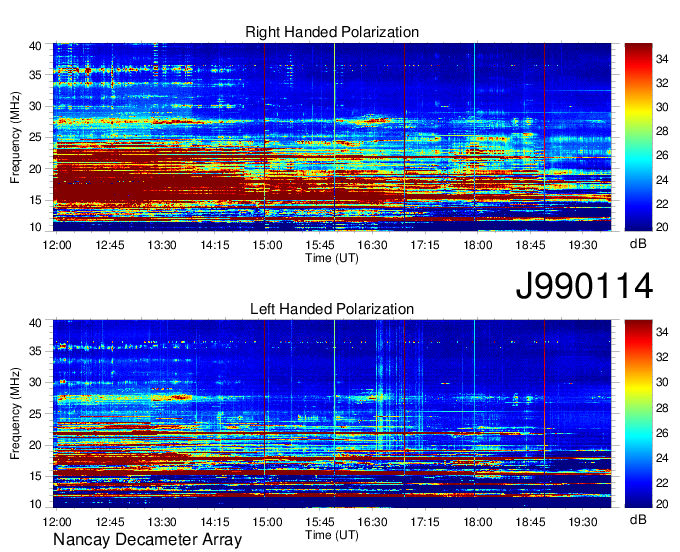Select 18:45 tick on right-handed time axis
The image size is (680, 552).
pos(530,245)
